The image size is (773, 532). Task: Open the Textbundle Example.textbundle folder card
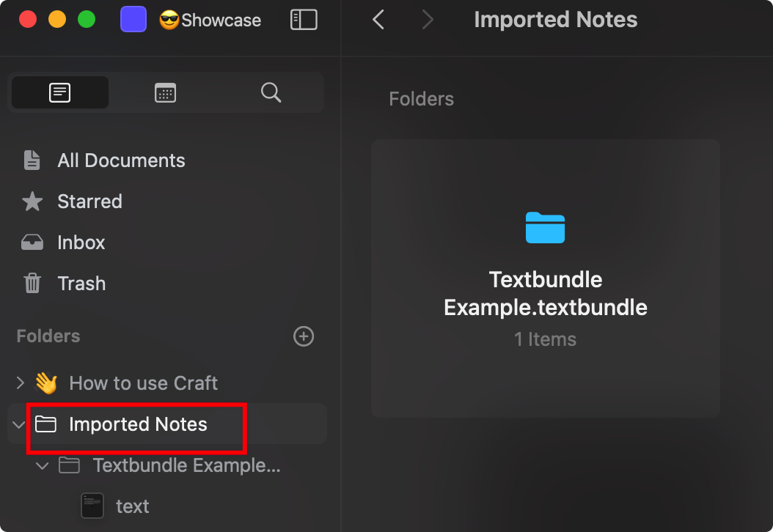tap(545, 278)
